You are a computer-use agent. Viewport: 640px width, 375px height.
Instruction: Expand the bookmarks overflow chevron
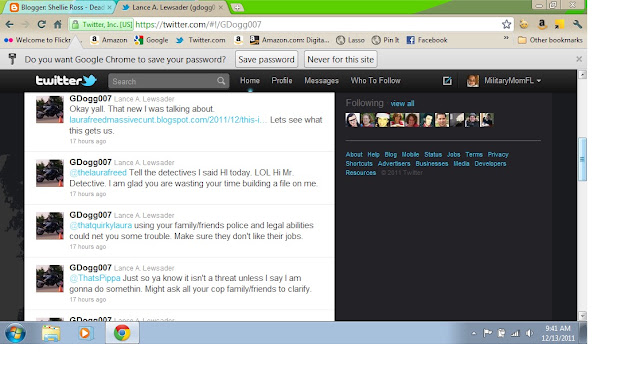[x=506, y=38]
